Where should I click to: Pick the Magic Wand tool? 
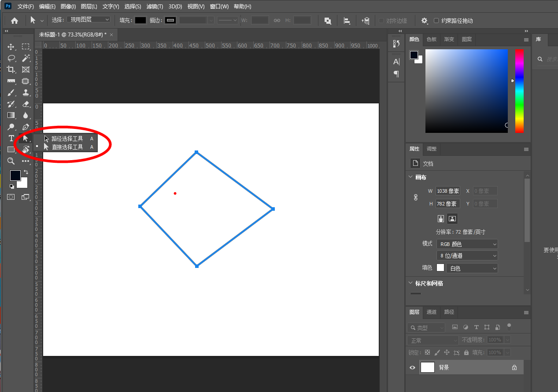[x=26, y=58]
